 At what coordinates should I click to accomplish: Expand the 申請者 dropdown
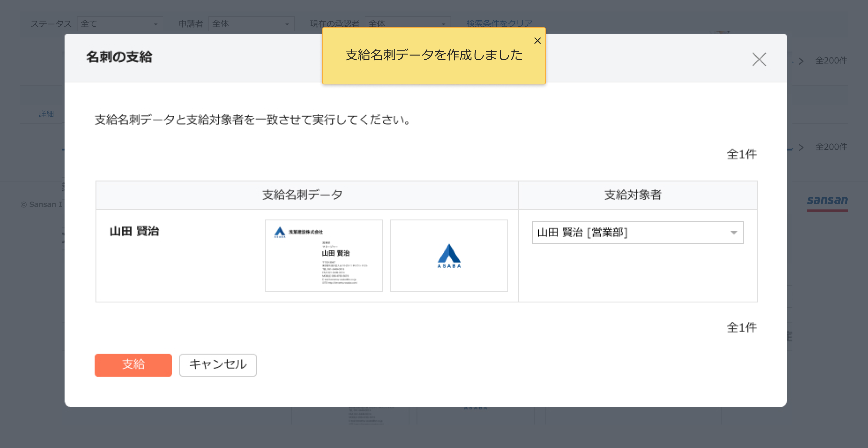tap(251, 23)
